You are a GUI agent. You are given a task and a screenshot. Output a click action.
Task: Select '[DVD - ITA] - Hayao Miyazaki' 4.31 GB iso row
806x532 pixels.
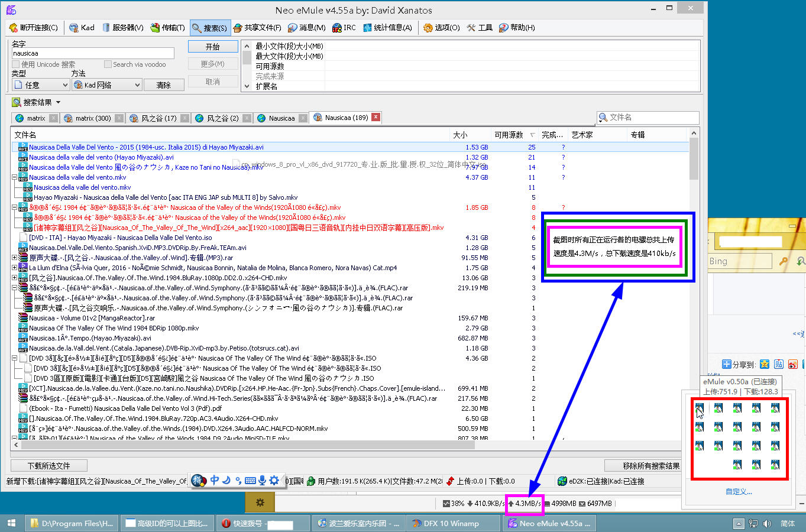(350, 238)
